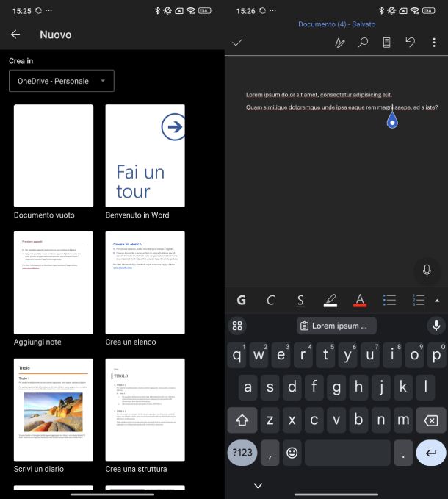Open the text formatting pen icon
Screen dimensions: 448x499
pos(340,43)
